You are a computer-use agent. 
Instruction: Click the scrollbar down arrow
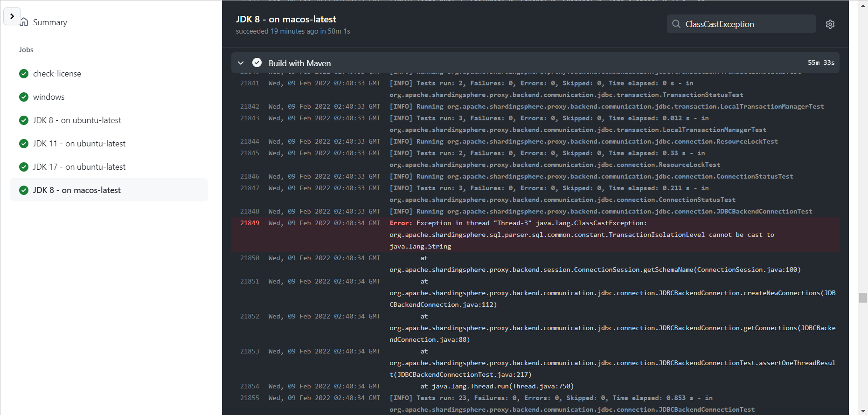863,411
